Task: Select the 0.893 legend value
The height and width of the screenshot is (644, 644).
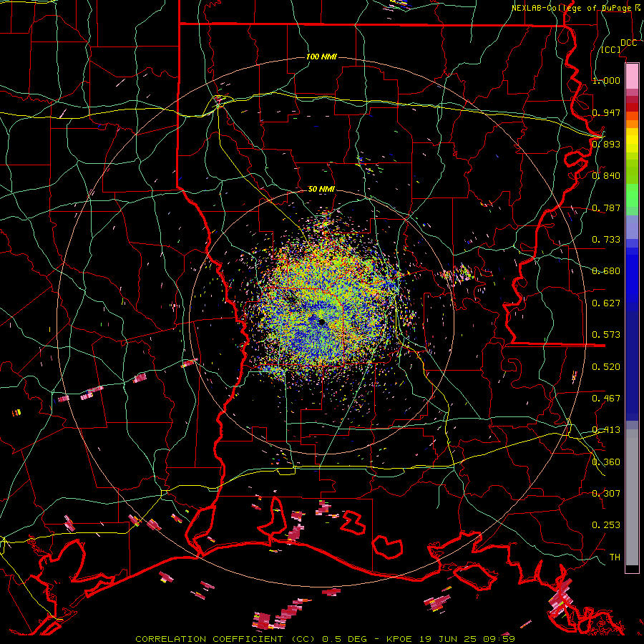Action: point(606,144)
